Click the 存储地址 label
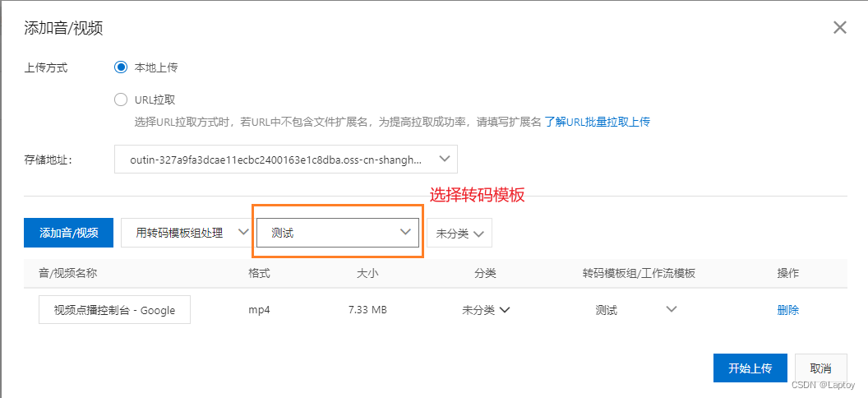The image size is (868, 398). (x=48, y=160)
